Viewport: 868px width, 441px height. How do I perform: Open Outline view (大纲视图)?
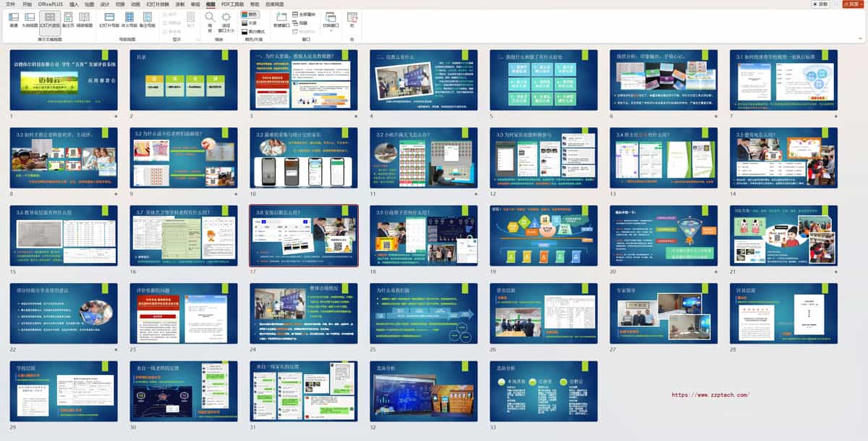[31, 19]
